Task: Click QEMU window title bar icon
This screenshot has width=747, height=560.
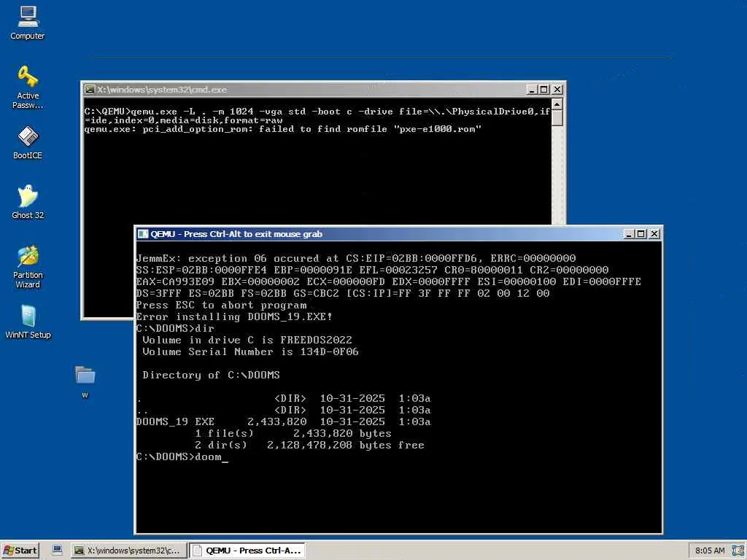Action: (142, 234)
